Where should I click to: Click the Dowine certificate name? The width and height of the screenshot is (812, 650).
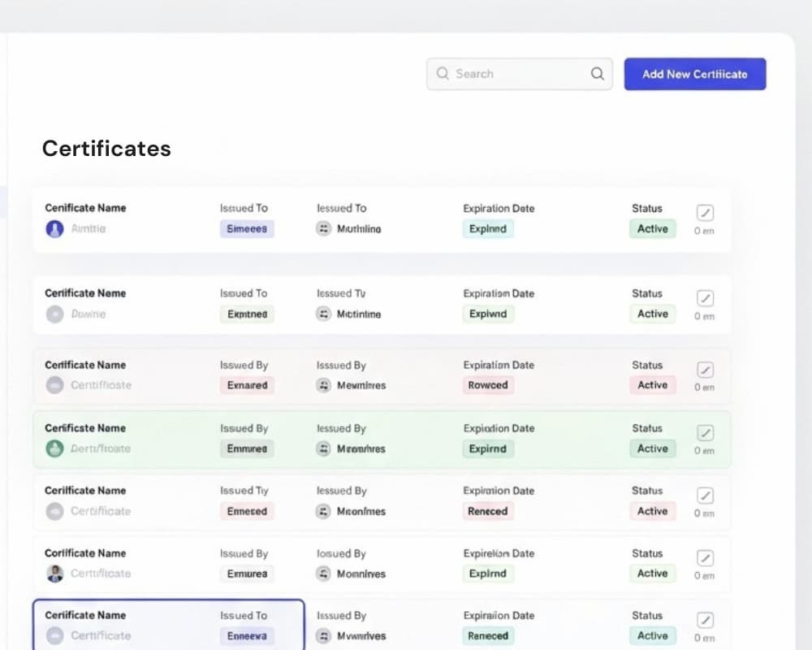coord(89,314)
